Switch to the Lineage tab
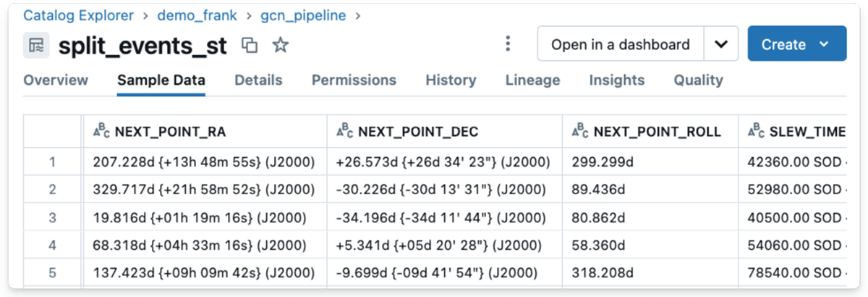Image resolution: width=868 pixels, height=297 pixels. 532,80
